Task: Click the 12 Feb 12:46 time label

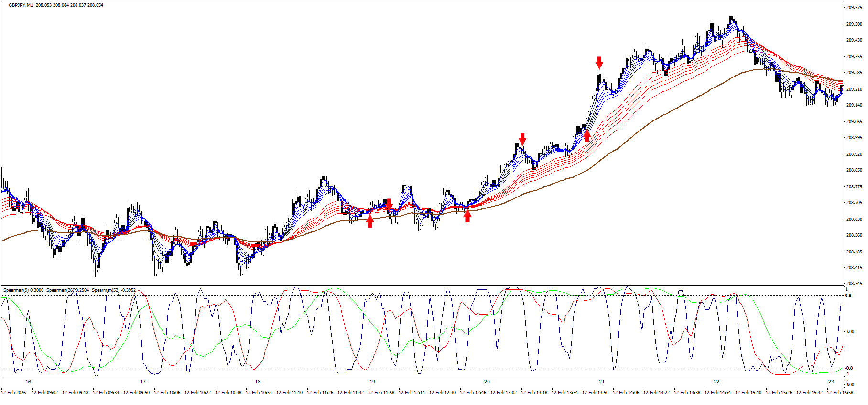Action: pos(473,393)
